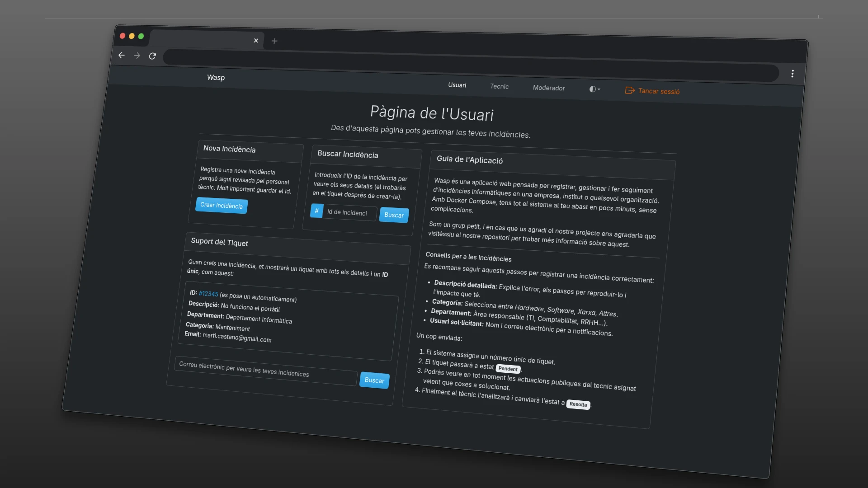Click the Crear Incidència button

221,206
